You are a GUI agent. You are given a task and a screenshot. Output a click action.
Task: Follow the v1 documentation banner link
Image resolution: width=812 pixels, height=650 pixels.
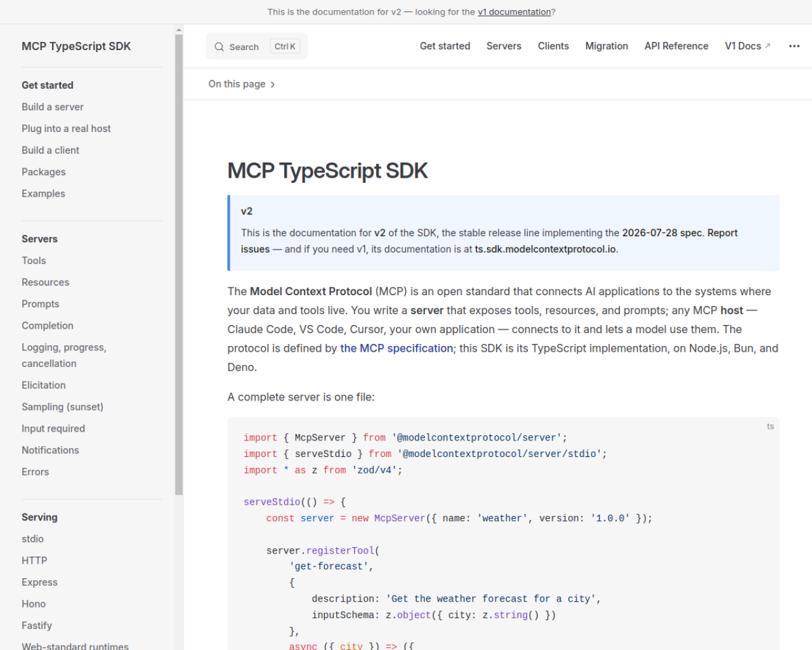(x=514, y=12)
